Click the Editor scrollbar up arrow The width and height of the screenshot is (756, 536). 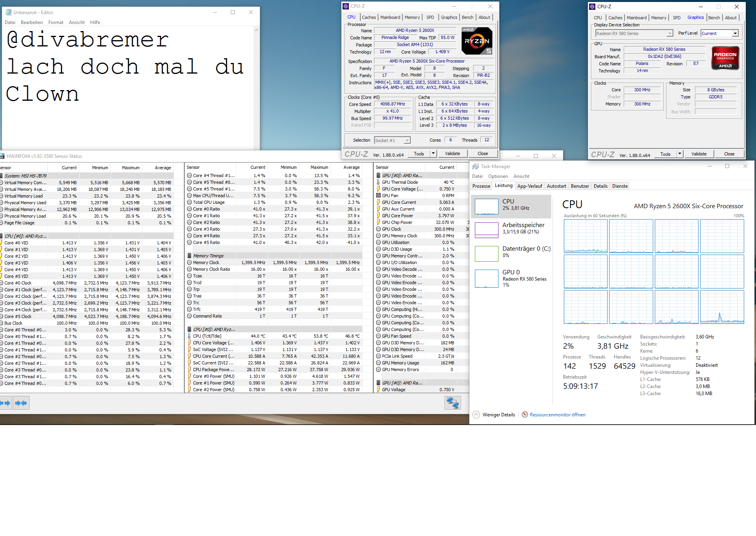(x=256, y=30)
